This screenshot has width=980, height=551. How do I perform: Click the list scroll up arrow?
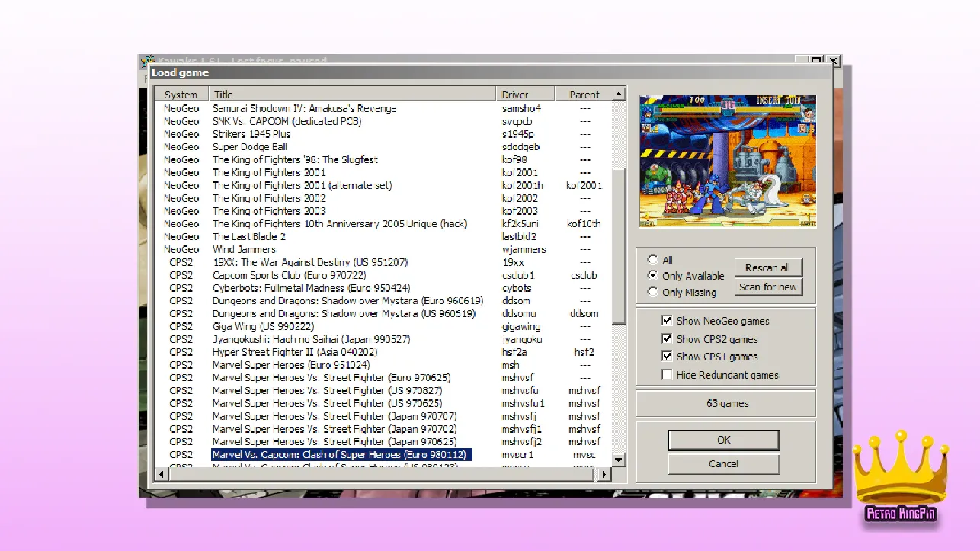(x=619, y=95)
